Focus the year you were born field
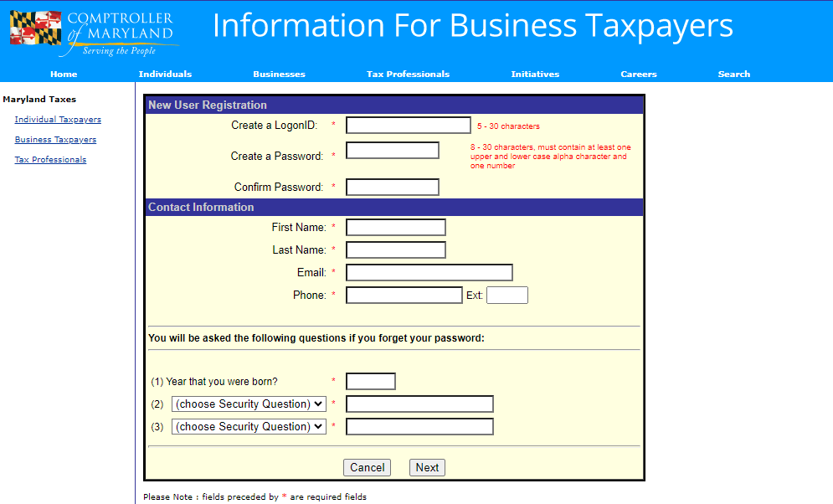 tap(371, 381)
